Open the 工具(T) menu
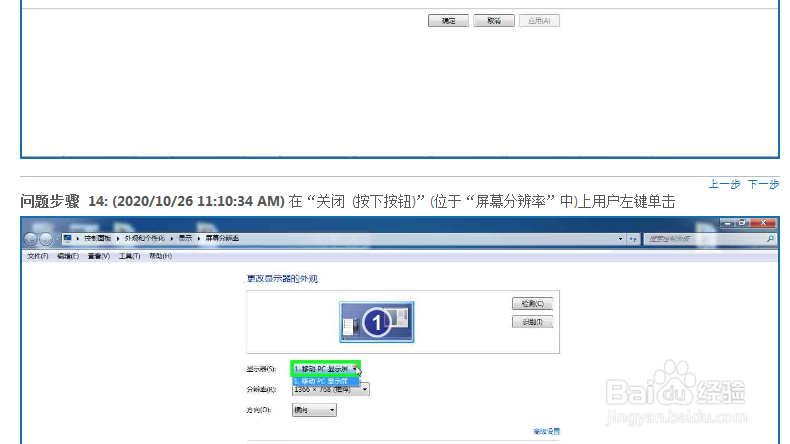This screenshot has width=790, height=444. [x=129, y=257]
